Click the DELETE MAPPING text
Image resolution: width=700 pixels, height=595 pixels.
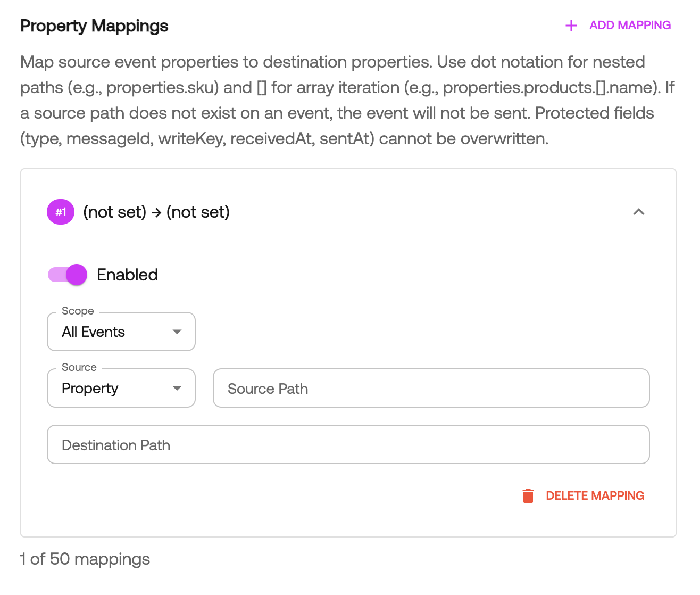point(595,495)
